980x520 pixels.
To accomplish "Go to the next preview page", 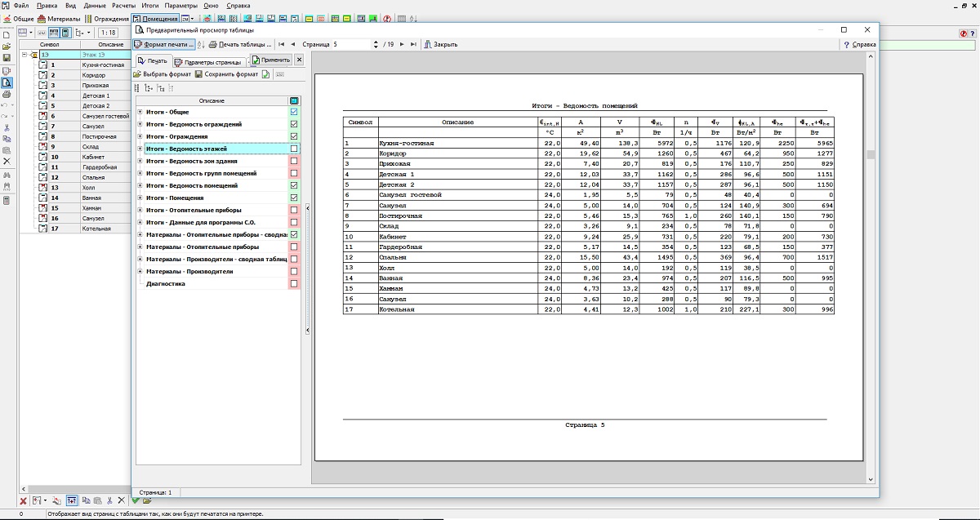I will pyautogui.click(x=403, y=44).
